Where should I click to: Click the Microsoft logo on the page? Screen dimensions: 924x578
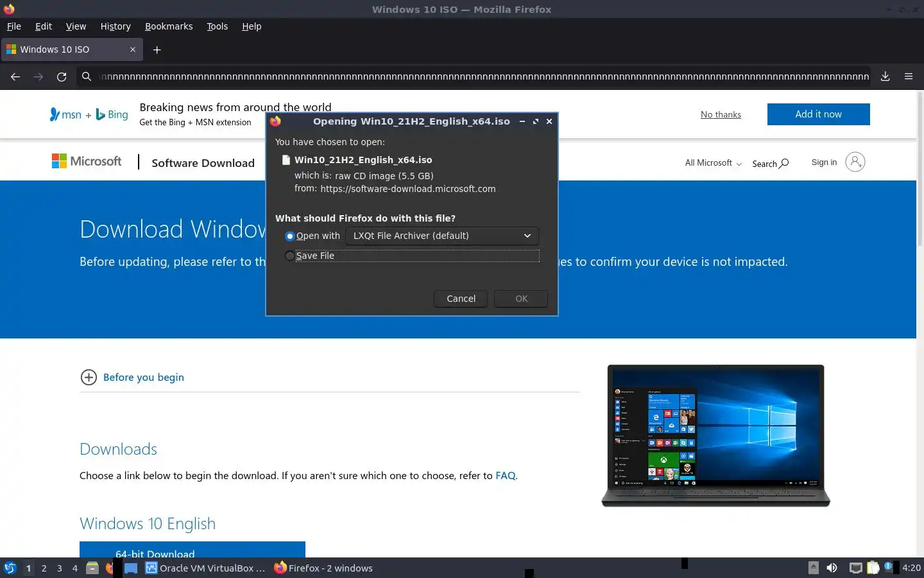click(x=87, y=161)
